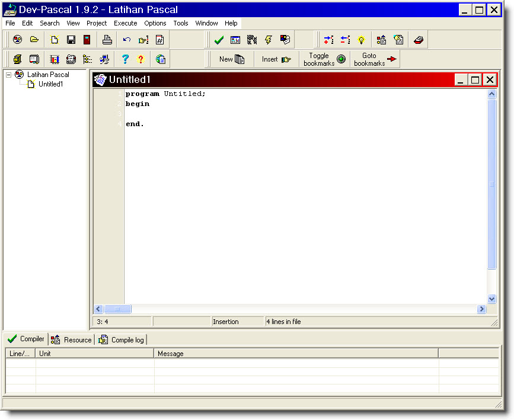Save the Untitled1 source file
This screenshot has width=514, height=420.
tap(71, 40)
